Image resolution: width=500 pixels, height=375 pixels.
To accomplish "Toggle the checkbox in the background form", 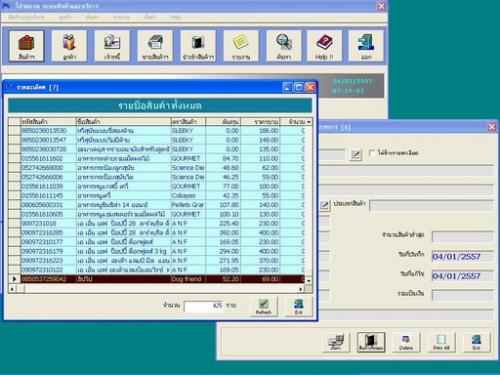I will pyautogui.click(x=372, y=153).
